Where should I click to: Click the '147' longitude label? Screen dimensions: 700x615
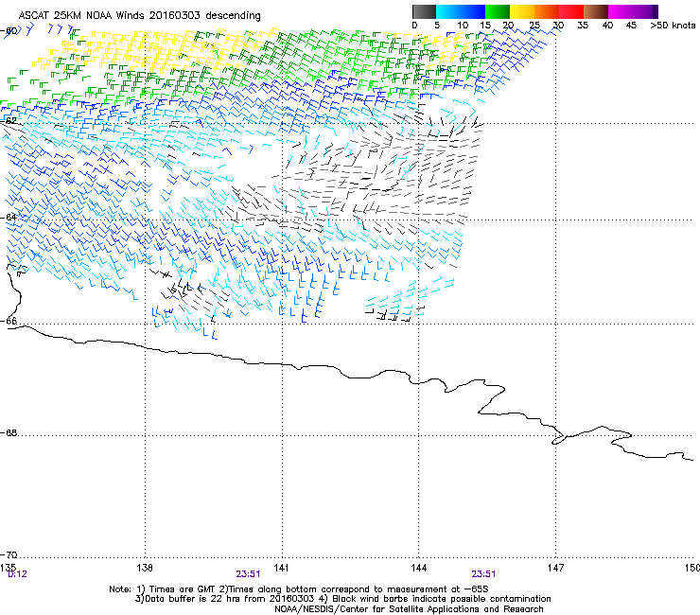coord(555,567)
